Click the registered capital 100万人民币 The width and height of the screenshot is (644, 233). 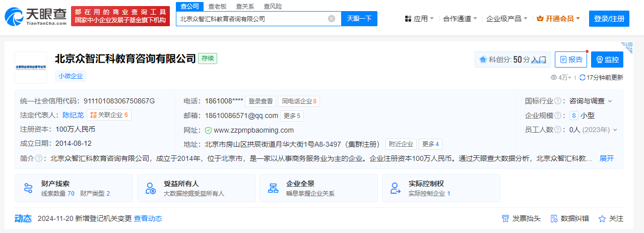(x=75, y=129)
